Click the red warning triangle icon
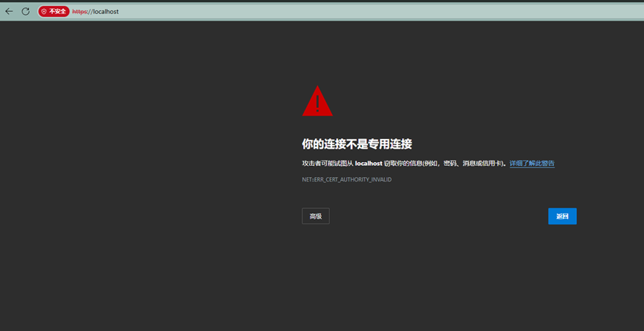This screenshot has width=644, height=331. (317, 101)
